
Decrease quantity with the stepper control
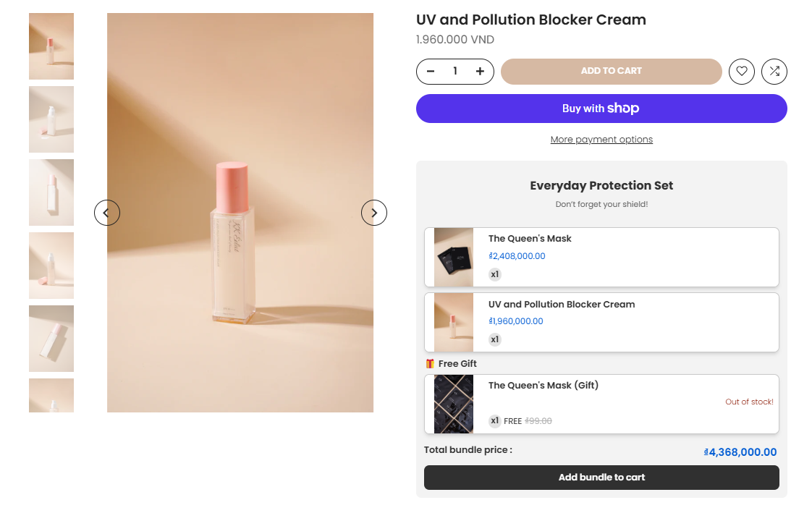point(430,71)
